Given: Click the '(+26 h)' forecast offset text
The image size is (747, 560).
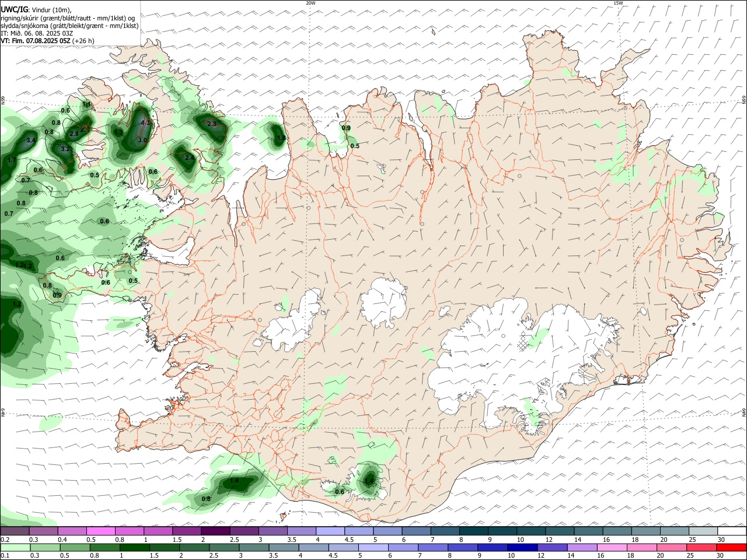Looking at the screenshot, I should 83,41.
